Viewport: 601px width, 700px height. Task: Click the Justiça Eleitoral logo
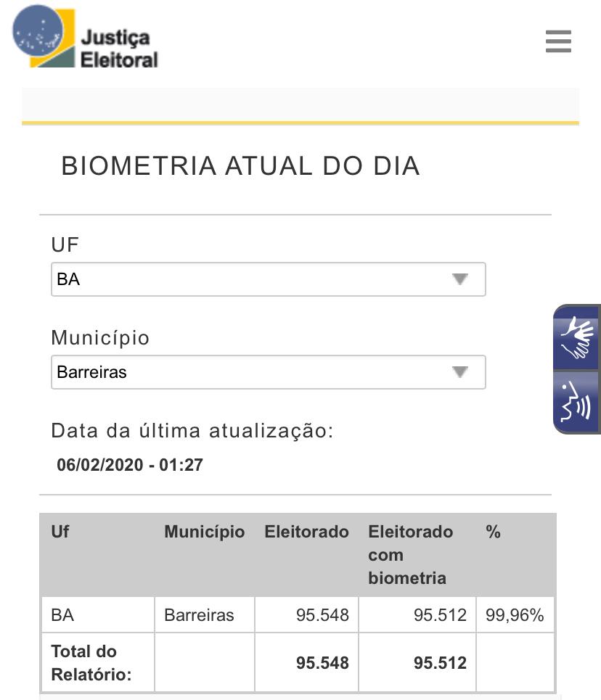[86, 38]
